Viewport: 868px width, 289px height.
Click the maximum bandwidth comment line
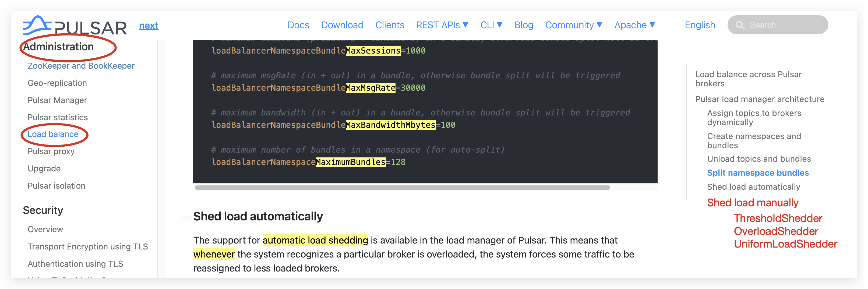[x=420, y=112]
